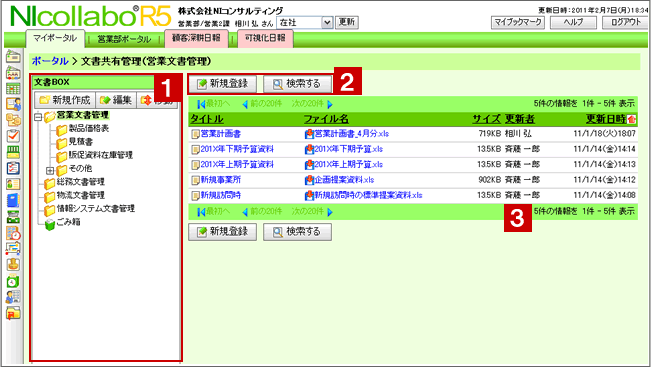This screenshot has width=651, height=367.
Task: Select the 総務文書管理 folder
Action: coord(81,182)
